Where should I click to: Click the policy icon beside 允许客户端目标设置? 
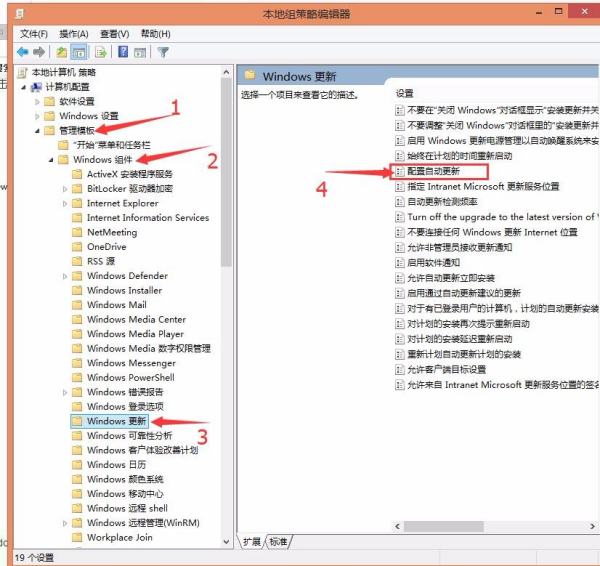click(x=399, y=370)
